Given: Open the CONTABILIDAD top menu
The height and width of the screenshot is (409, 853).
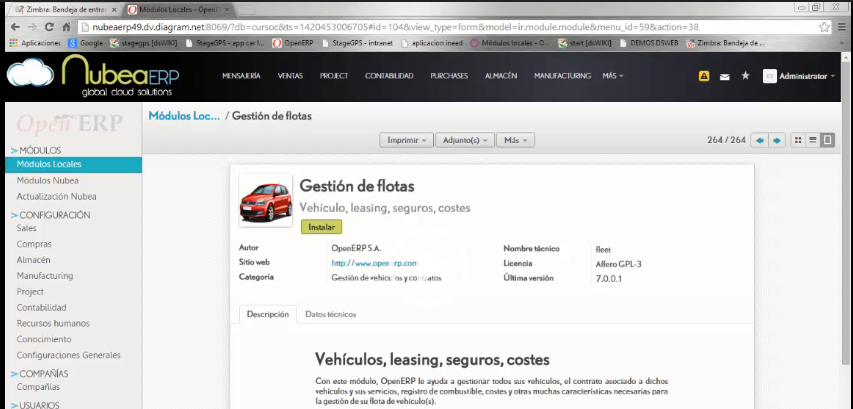Looking at the screenshot, I should tap(389, 76).
